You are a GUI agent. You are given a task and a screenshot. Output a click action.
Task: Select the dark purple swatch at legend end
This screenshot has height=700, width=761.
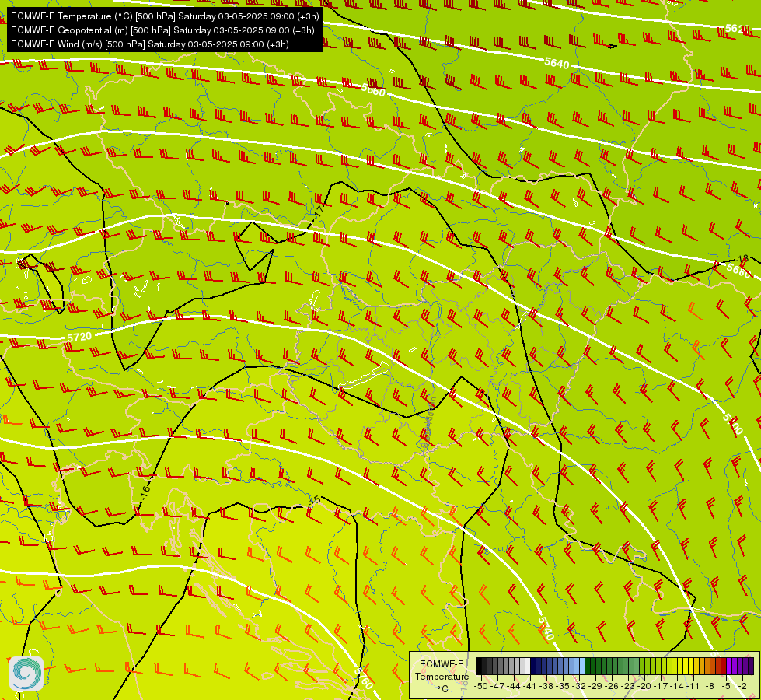[751, 666]
